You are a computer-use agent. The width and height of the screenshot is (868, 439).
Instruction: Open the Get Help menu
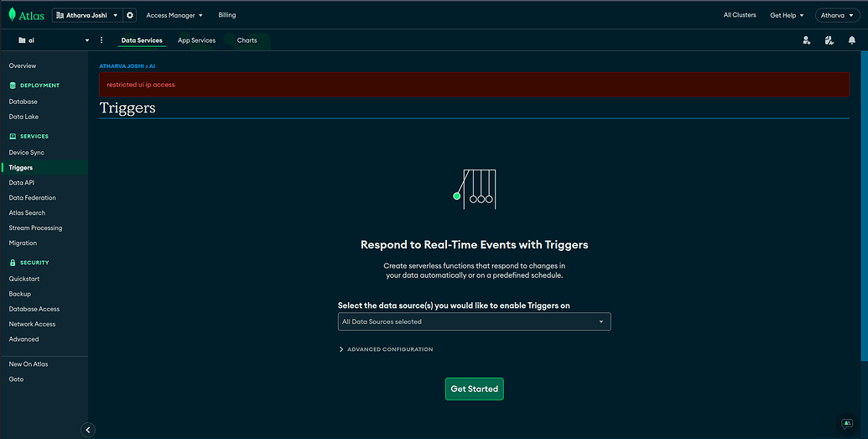(786, 15)
